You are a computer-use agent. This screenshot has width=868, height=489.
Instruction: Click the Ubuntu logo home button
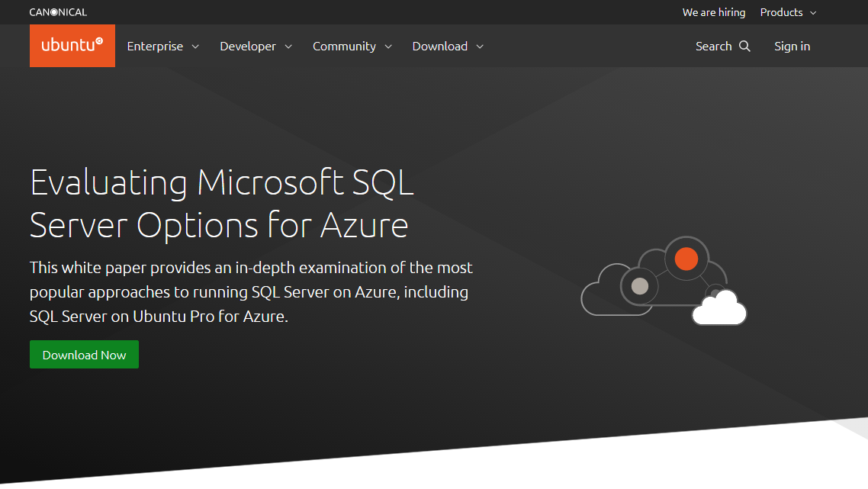click(72, 46)
